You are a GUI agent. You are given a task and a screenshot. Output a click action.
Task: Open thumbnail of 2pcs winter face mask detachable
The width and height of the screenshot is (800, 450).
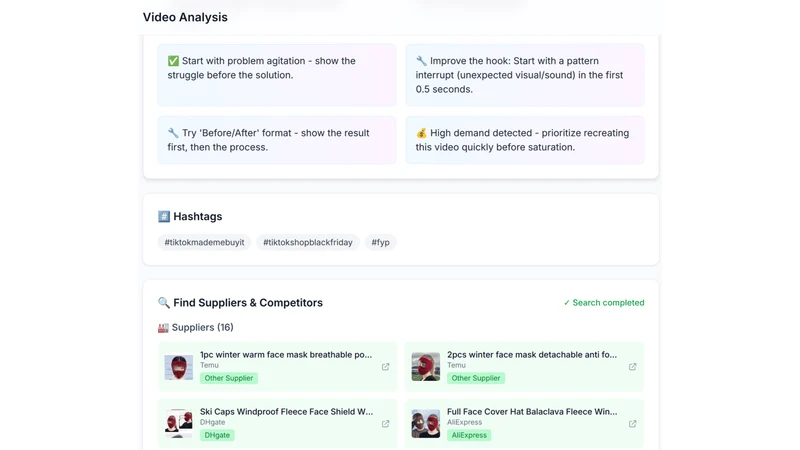pos(426,367)
